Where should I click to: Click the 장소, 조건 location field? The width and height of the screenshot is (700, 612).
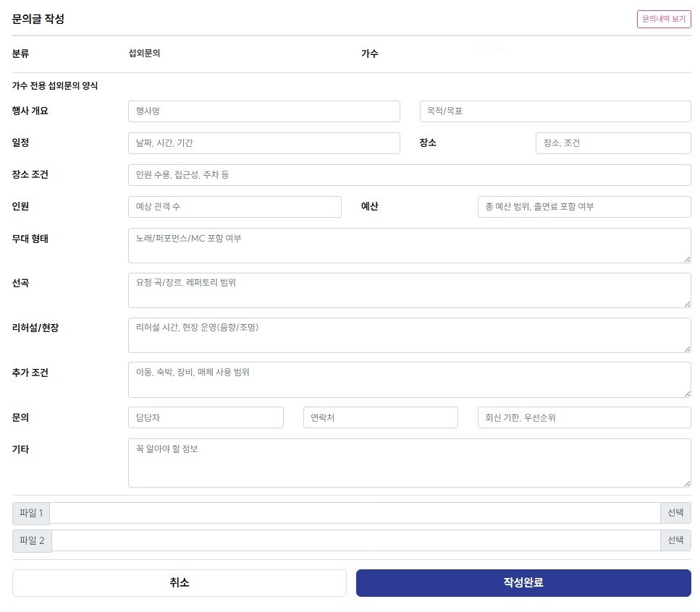coord(613,143)
